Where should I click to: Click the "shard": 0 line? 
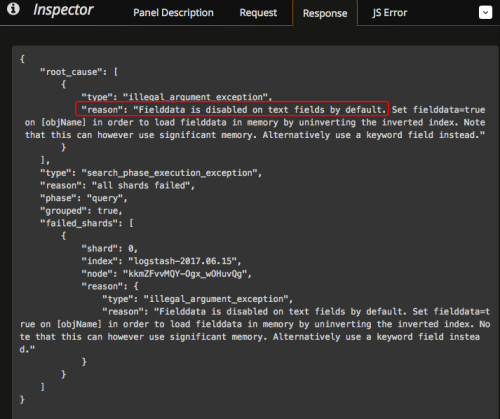tap(109, 249)
